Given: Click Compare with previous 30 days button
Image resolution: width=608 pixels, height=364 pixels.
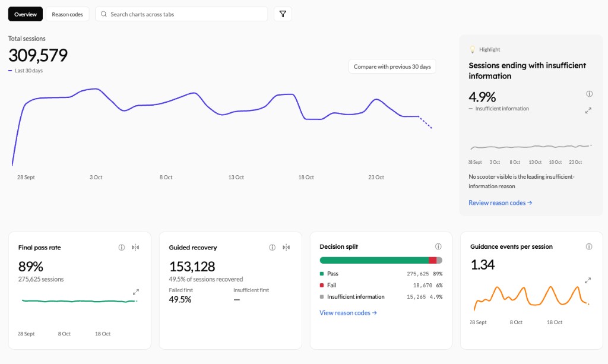Looking at the screenshot, I should tap(392, 67).
